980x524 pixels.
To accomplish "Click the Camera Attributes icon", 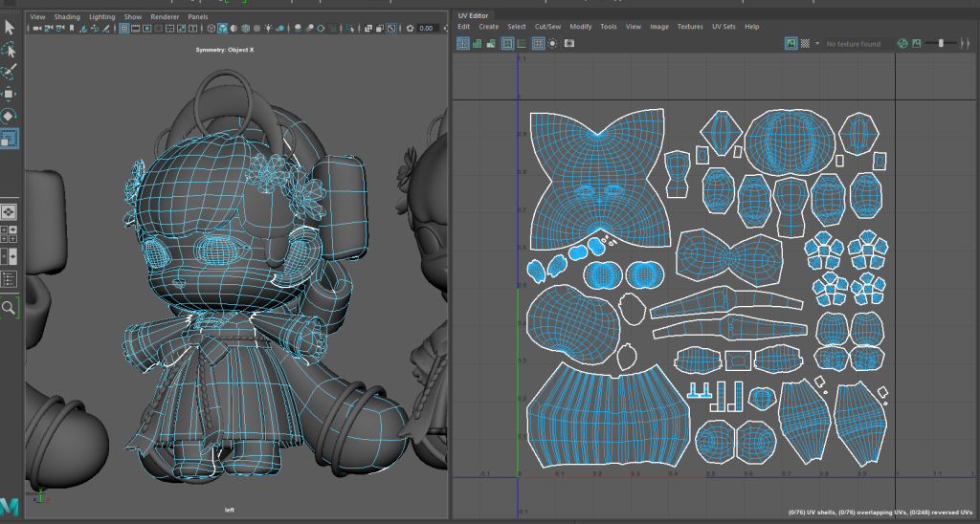I will point(60,28).
